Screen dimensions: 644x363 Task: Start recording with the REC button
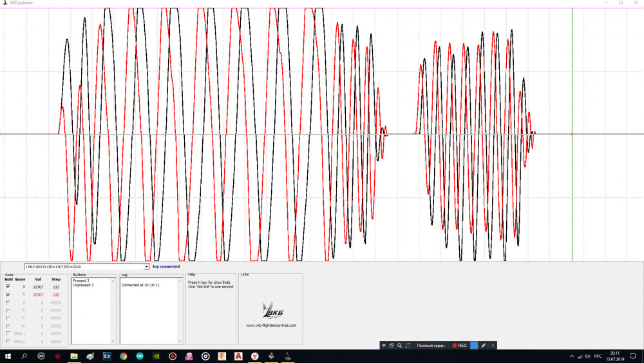459,346
